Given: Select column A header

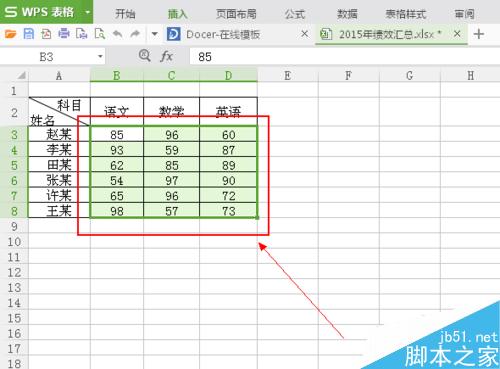Looking at the screenshot, I should tap(59, 76).
